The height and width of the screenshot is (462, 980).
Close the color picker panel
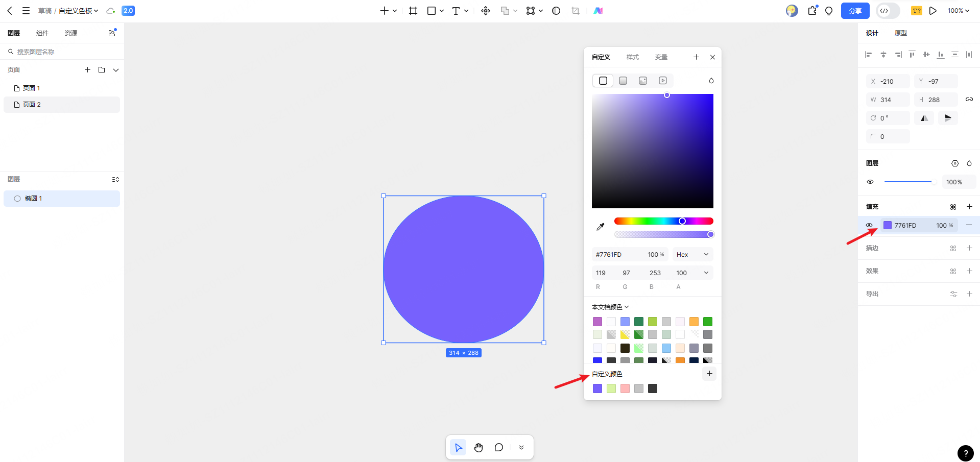[x=712, y=57]
